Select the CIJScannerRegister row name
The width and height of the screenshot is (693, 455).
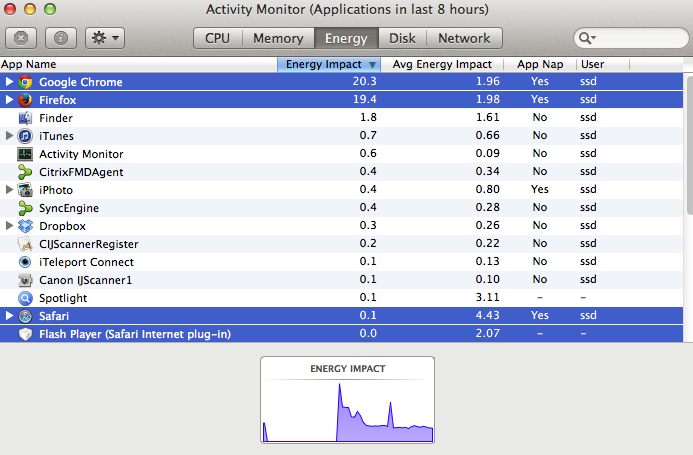point(88,244)
